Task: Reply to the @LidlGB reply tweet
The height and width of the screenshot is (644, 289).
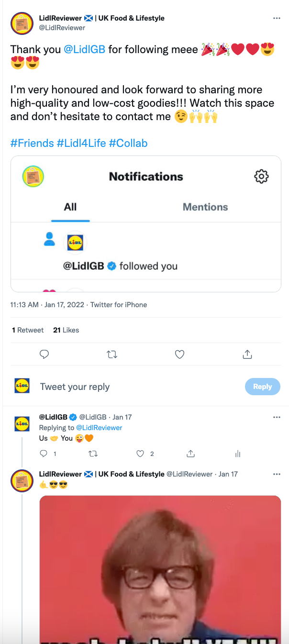Action: tap(44, 454)
